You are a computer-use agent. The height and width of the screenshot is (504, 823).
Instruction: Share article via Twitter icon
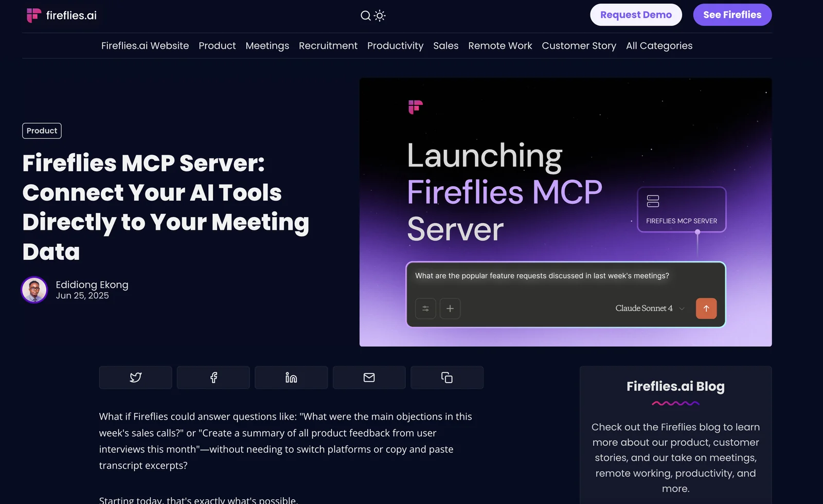point(135,377)
